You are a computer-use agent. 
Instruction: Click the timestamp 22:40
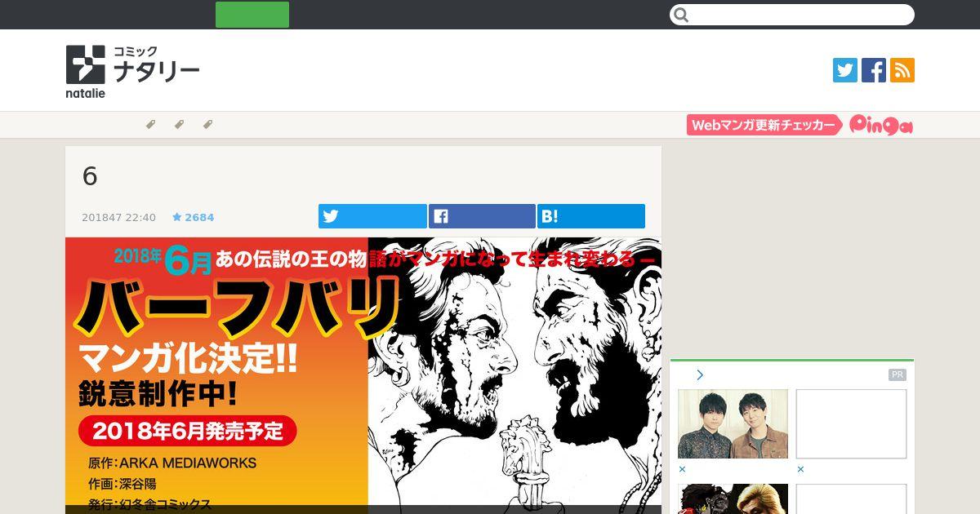coord(140,218)
